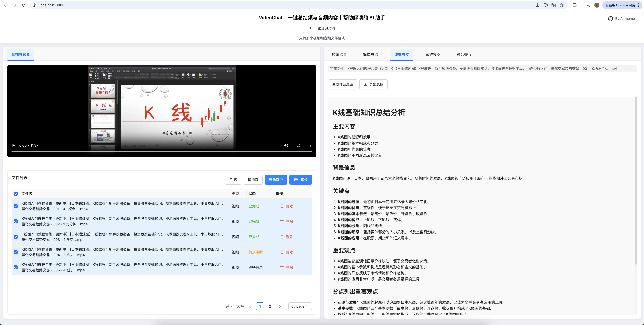Image resolution: width=644 pixels, height=325 pixels.
Task: Click the 导出总结 button
Action: coord(374,84)
